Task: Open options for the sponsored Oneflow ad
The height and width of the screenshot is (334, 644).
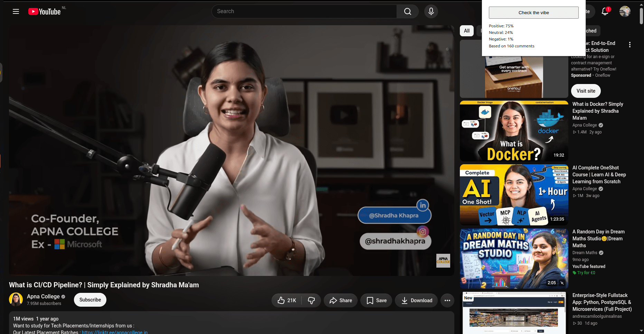Action: [630, 45]
